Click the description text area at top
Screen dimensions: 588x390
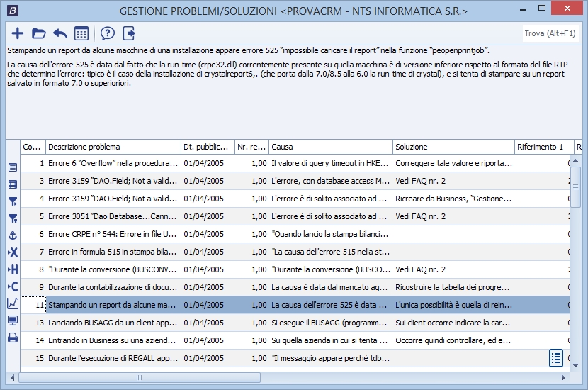(x=293, y=91)
